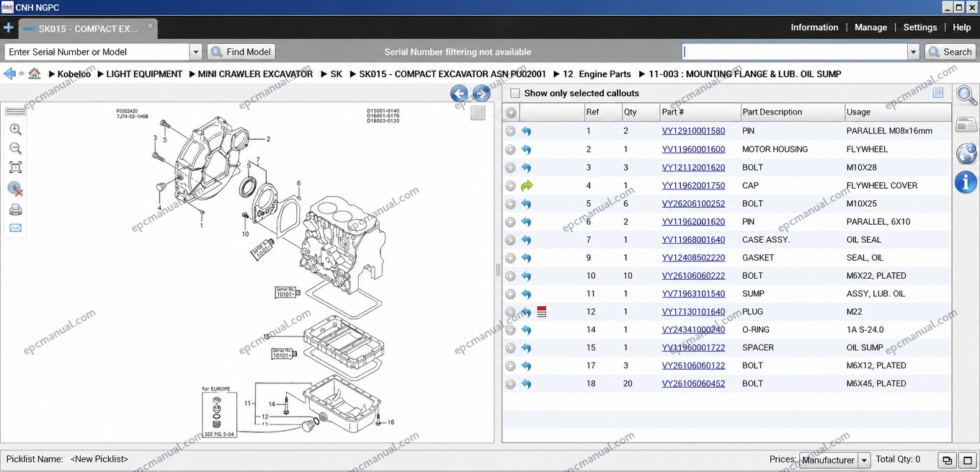Image resolution: width=980 pixels, height=472 pixels.
Task: Open a new tab with plus icon
Action: (x=8, y=28)
